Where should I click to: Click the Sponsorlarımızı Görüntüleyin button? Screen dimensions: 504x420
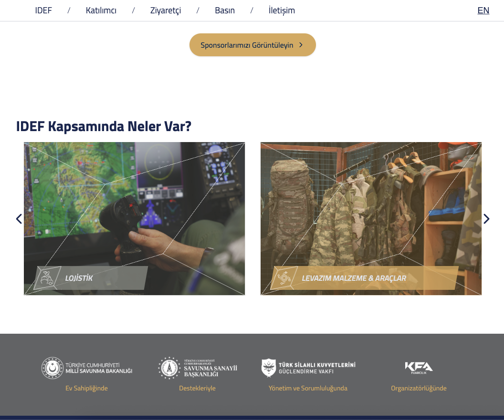tap(252, 45)
